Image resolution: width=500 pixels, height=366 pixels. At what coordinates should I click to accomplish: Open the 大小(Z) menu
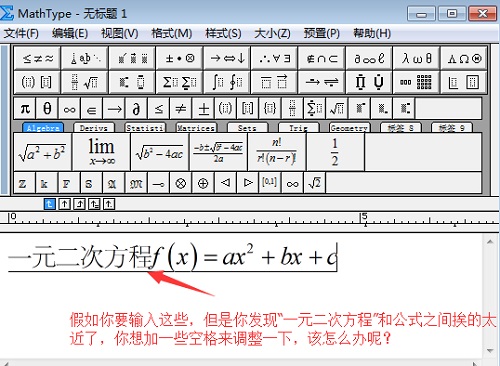point(272,33)
